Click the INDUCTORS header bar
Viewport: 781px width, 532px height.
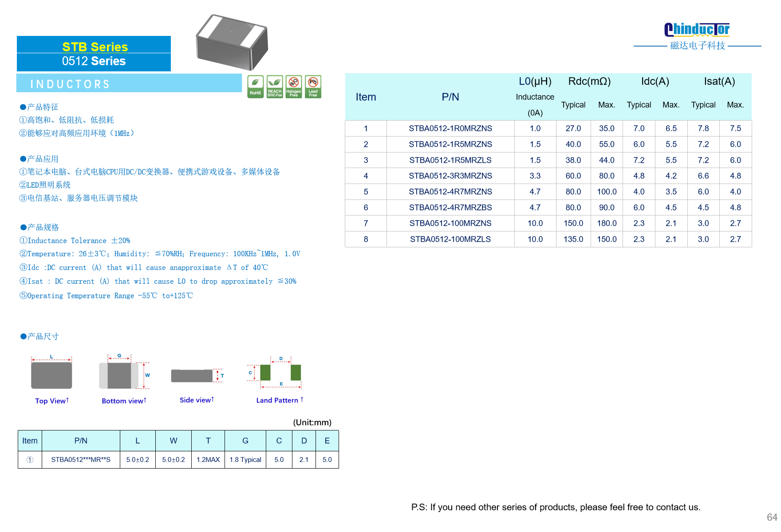(129, 84)
